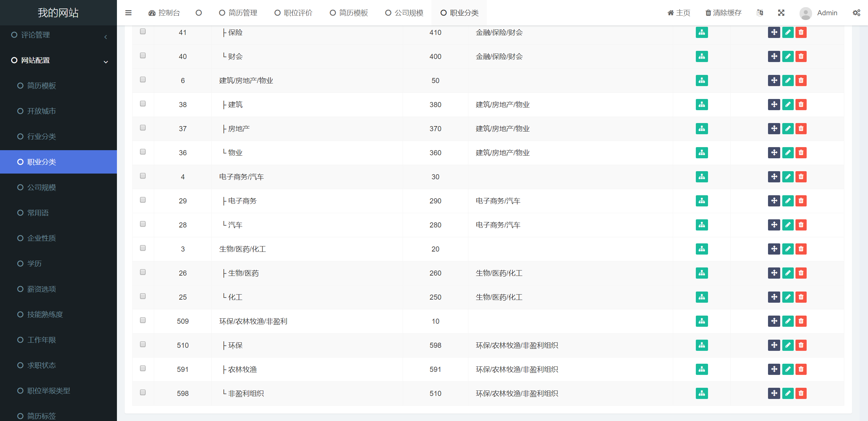Tick checkbox for row 37 房地产
868x421 pixels.
pos(143,128)
